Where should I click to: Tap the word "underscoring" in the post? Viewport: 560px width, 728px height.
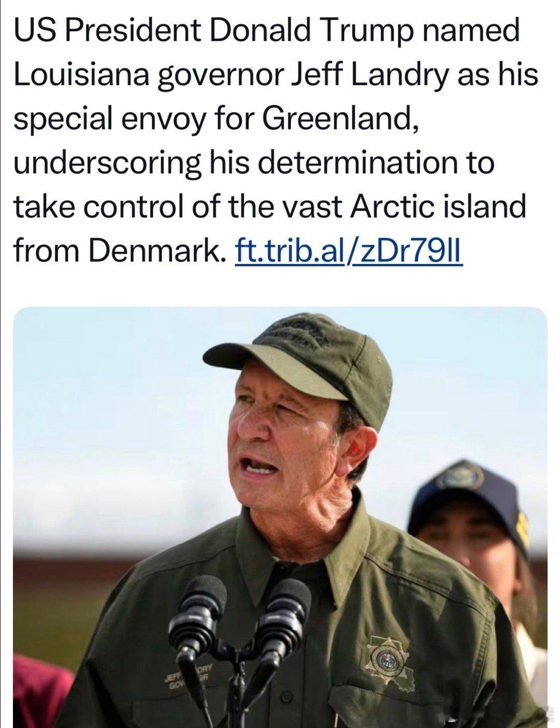(107, 164)
